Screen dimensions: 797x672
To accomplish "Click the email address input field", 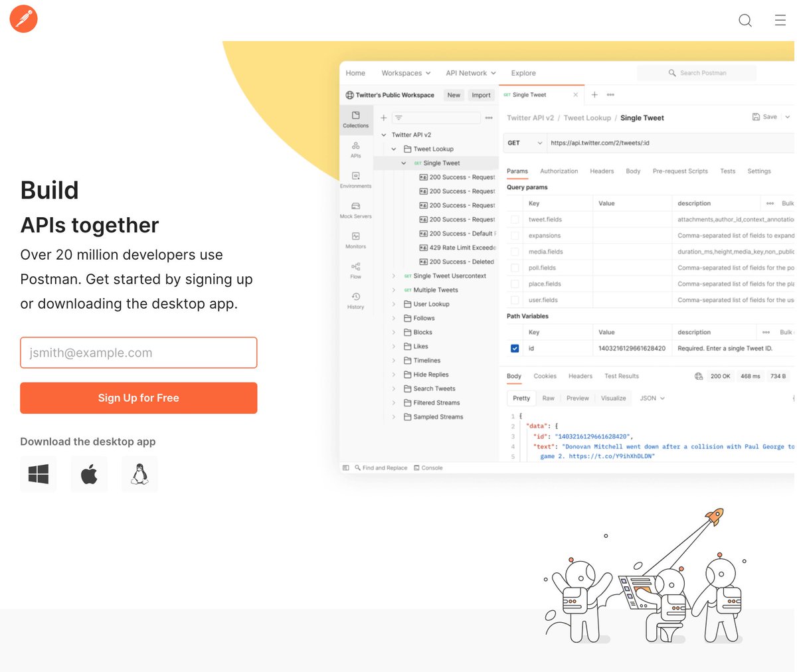I will [x=138, y=353].
